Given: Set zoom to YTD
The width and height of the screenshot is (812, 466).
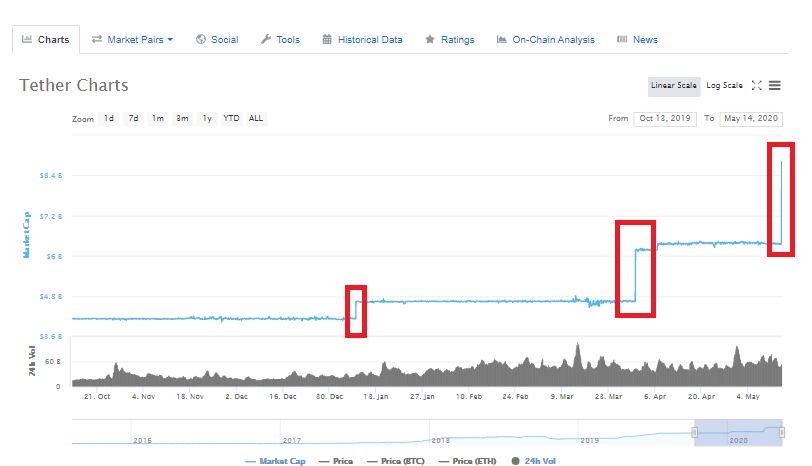Looking at the screenshot, I should [231, 119].
